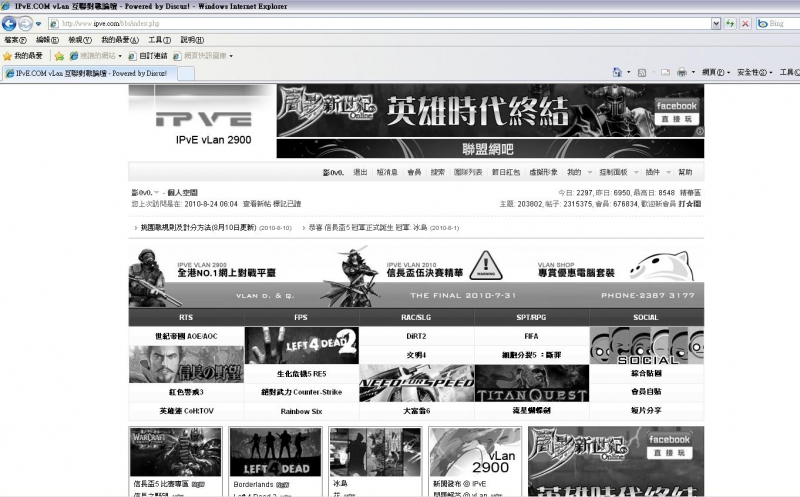
Task: Open the 檔案(F) menu
Action: [15, 40]
